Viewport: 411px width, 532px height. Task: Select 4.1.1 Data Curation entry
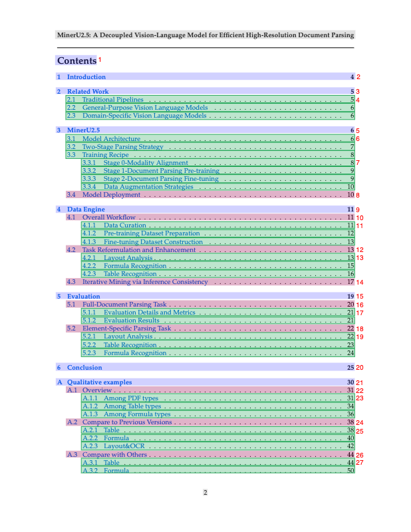pyautogui.click(x=125, y=226)
